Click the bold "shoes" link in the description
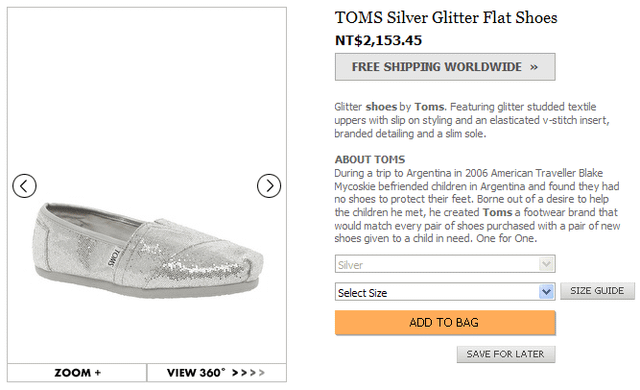This screenshot has height=390, width=640. (x=381, y=107)
